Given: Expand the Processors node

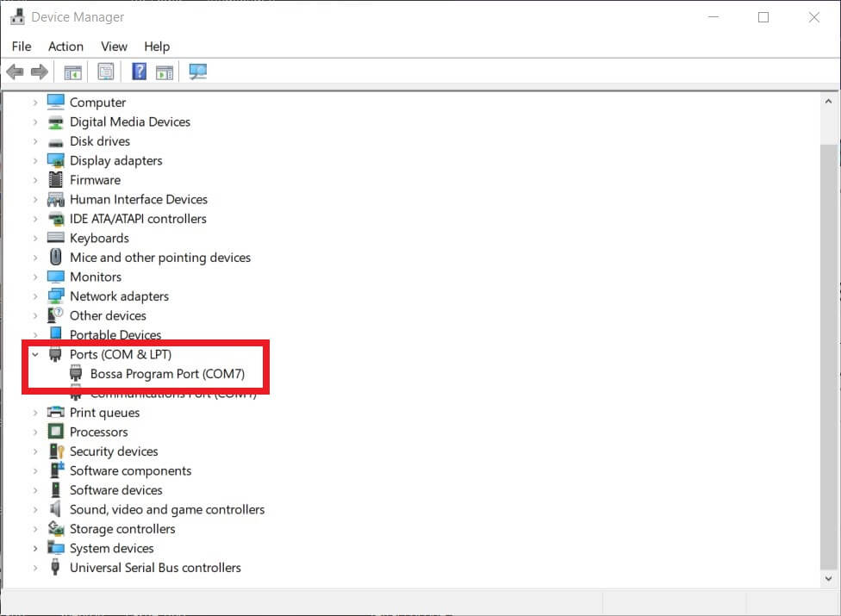Looking at the screenshot, I should [x=35, y=432].
